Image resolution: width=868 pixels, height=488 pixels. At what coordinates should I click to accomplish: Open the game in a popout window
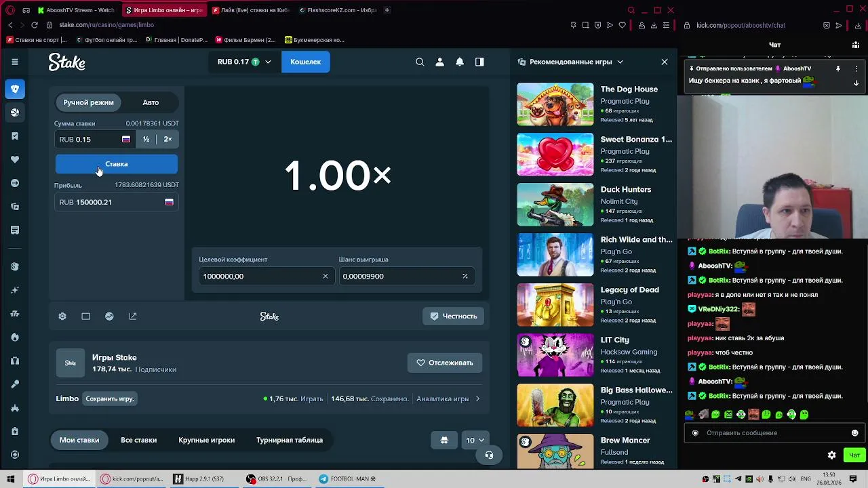[x=133, y=317]
